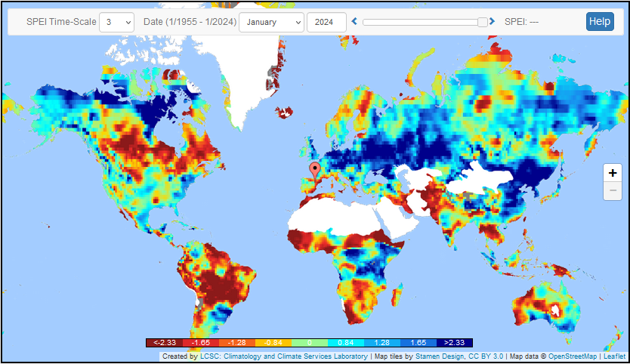Click the 'Date (1/1955 - 1/2024)' label
This screenshot has width=630, height=364.
tap(190, 22)
